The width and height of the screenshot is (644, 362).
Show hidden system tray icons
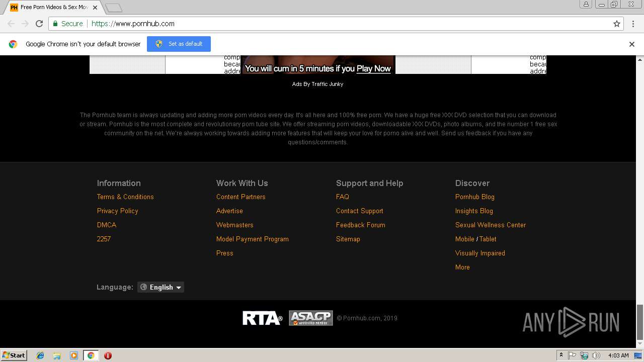[x=561, y=355]
